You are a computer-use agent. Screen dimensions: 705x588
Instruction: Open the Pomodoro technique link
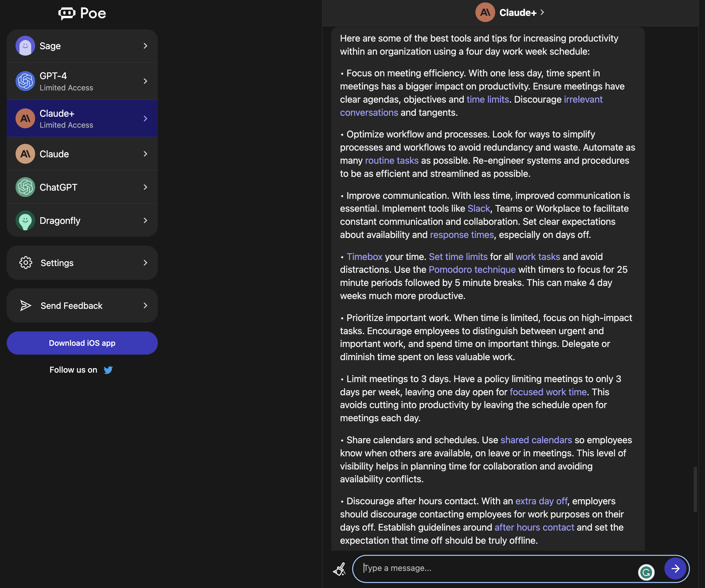point(472,269)
